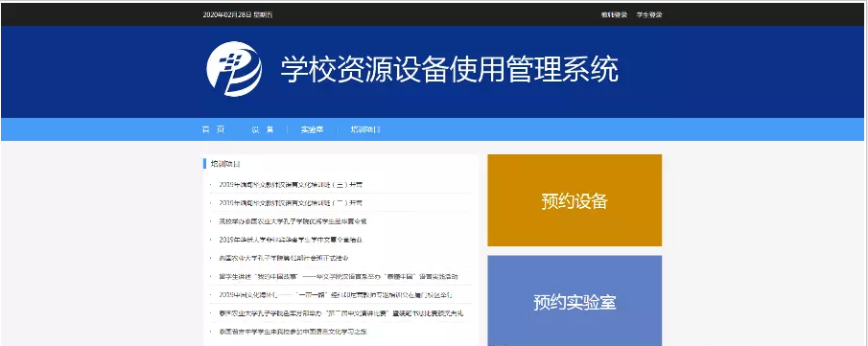Open the 泰国普吉中学学生来我校 article
Viewport: 868px width, 346px height.
pyautogui.click(x=293, y=332)
